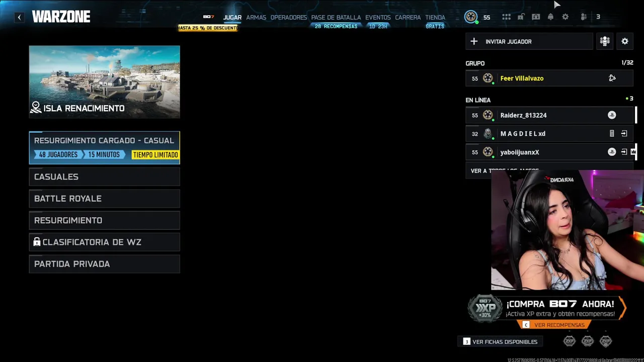Select friend yaboiijuanxX
Image resolution: width=644 pixels, height=362 pixels.
coord(549,152)
